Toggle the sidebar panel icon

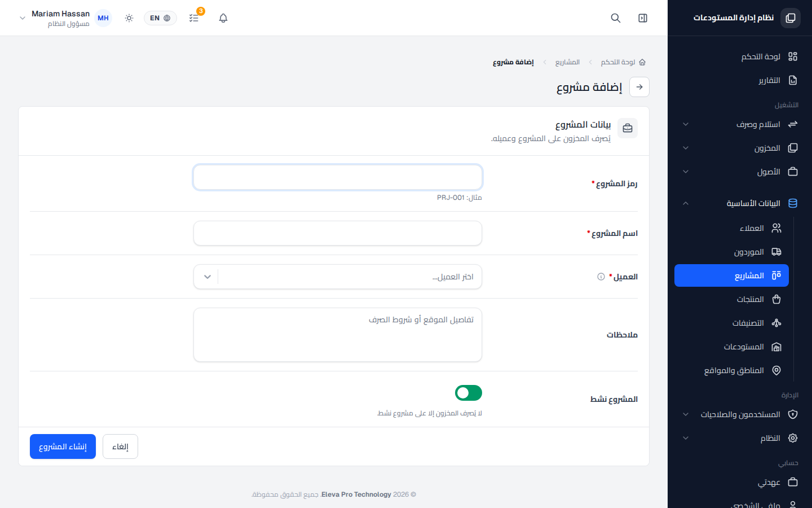pos(643,18)
